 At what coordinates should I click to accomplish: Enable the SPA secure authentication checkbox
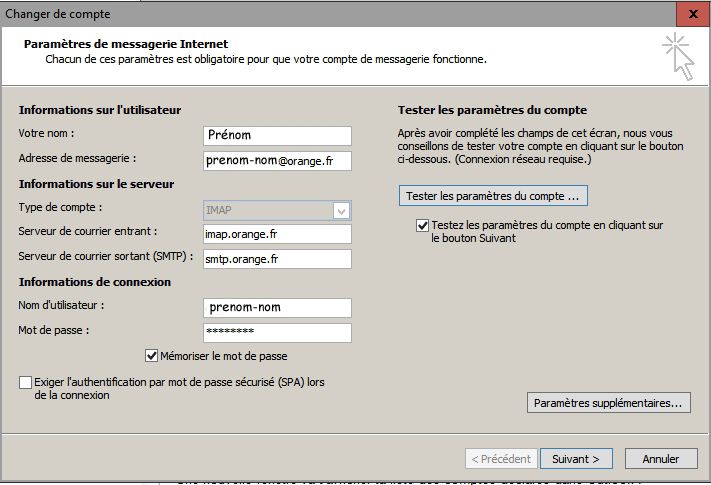click(x=25, y=383)
